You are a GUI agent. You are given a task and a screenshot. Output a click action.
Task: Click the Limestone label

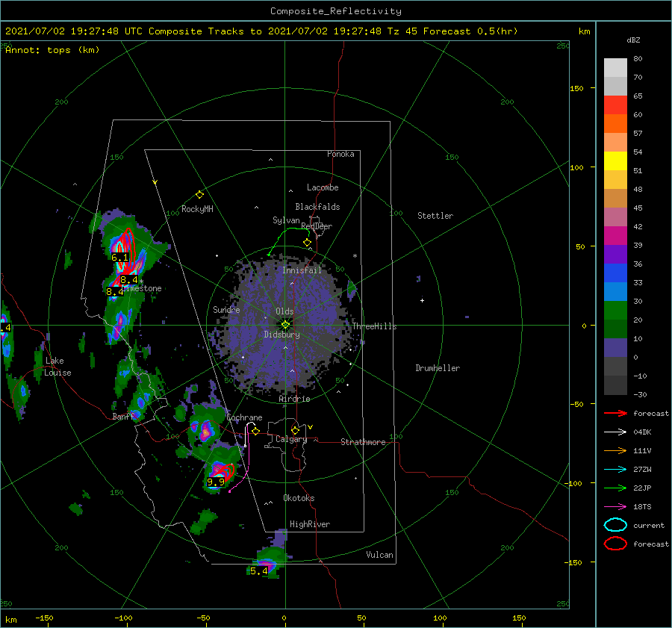pyautogui.click(x=143, y=288)
